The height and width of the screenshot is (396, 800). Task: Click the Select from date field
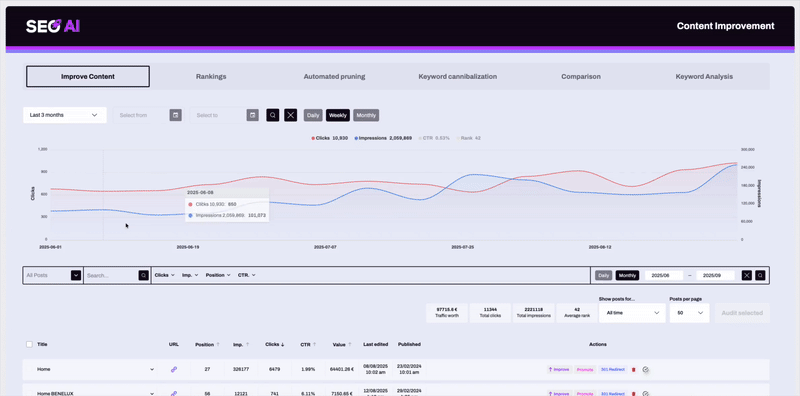pos(141,115)
